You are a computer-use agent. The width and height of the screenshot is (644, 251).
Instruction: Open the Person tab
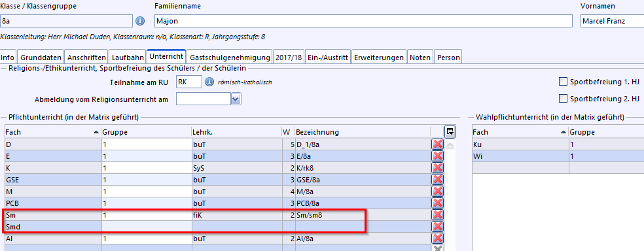448,58
